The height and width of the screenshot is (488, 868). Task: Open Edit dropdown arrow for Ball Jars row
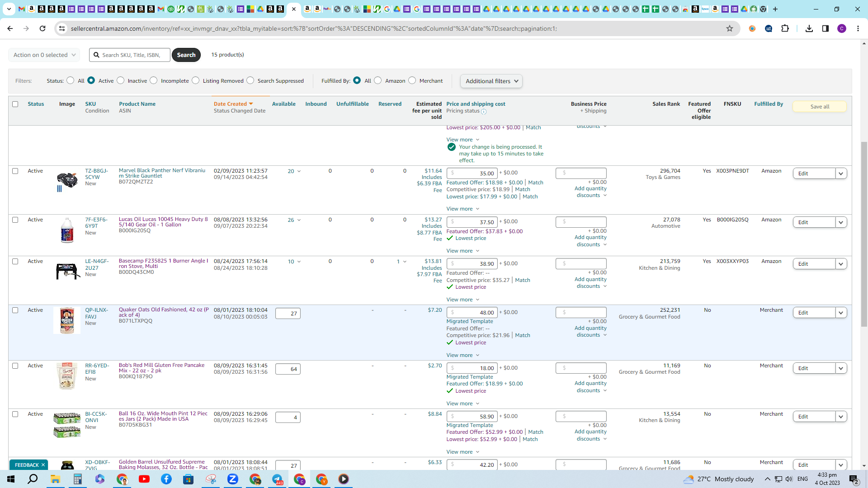pos(841,417)
